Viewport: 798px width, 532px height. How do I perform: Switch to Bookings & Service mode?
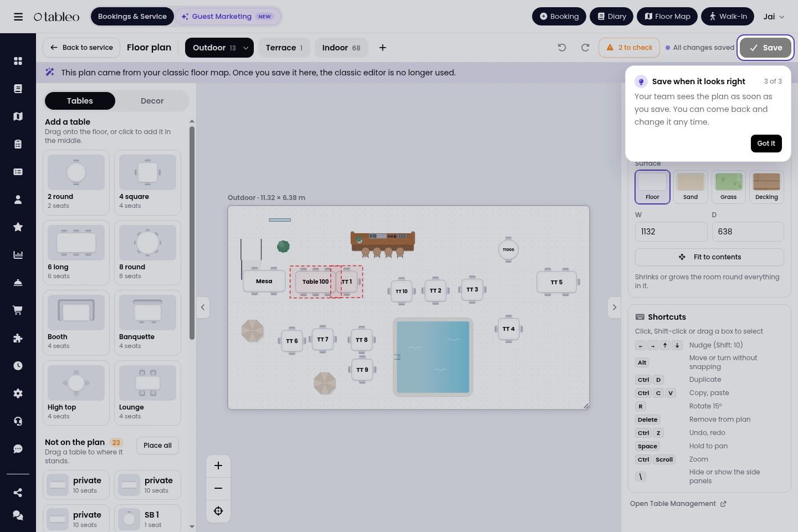(x=132, y=17)
